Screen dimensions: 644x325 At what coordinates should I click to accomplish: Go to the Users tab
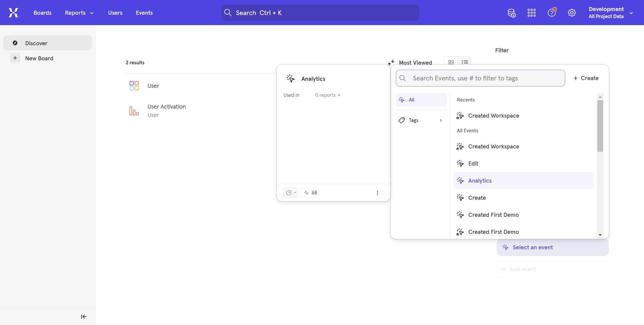click(115, 13)
